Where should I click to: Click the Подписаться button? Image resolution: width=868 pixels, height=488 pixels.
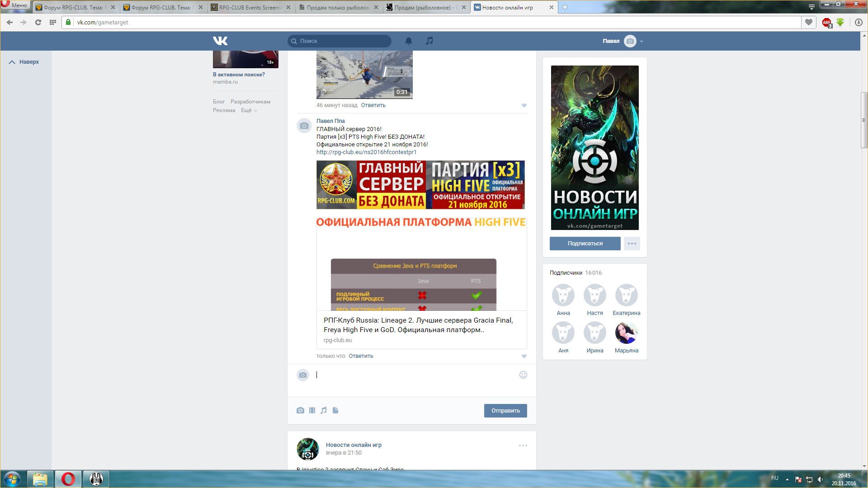(x=585, y=244)
